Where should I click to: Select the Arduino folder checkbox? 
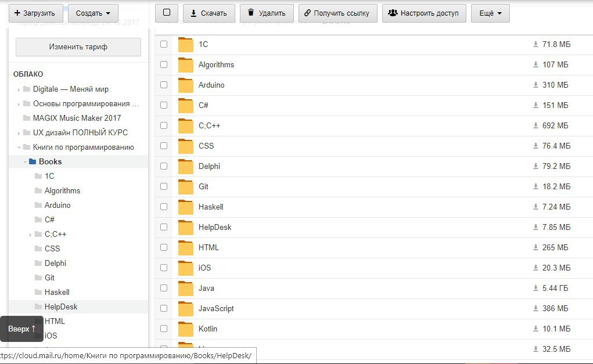(x=164, y=85)
